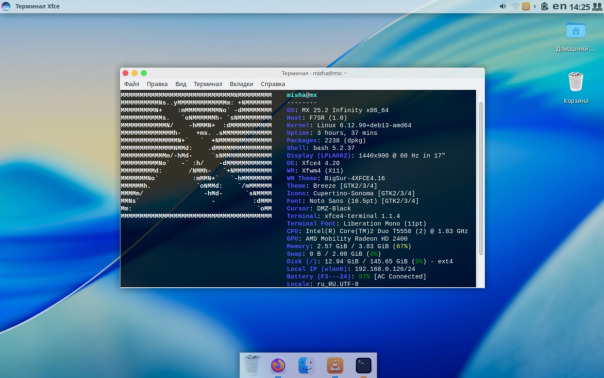Launch Firefox from the dock
The height and width of the screenshot is (378, 604).
(x=278, y=365)
